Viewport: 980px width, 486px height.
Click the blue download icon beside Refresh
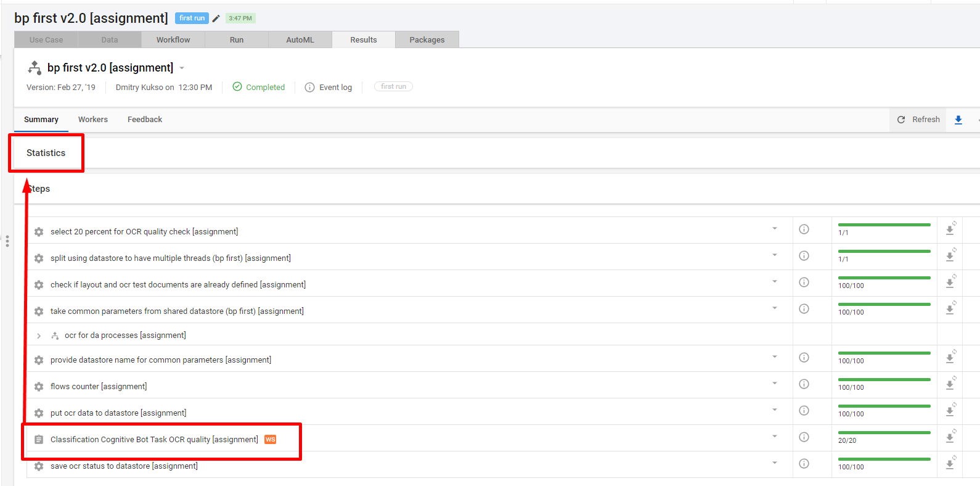tap(958, 120)
